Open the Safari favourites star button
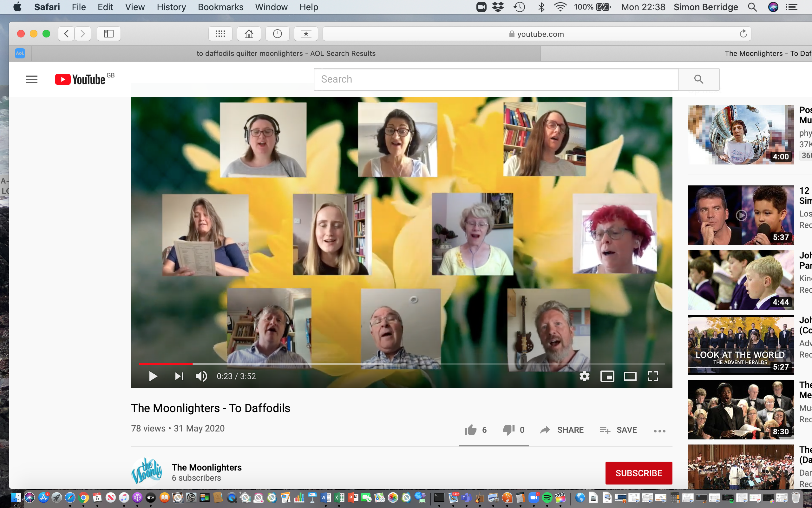 tap(306, 34)
